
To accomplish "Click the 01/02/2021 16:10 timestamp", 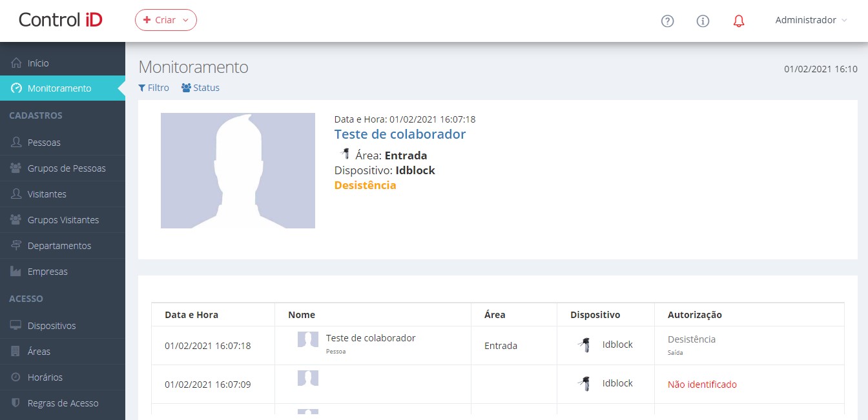I will 821,69.
